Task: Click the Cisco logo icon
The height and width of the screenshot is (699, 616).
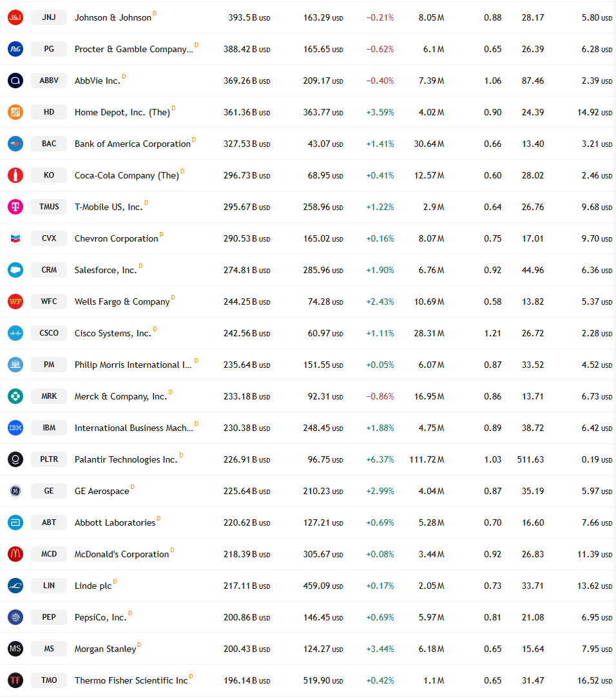Action: (15, 333)
